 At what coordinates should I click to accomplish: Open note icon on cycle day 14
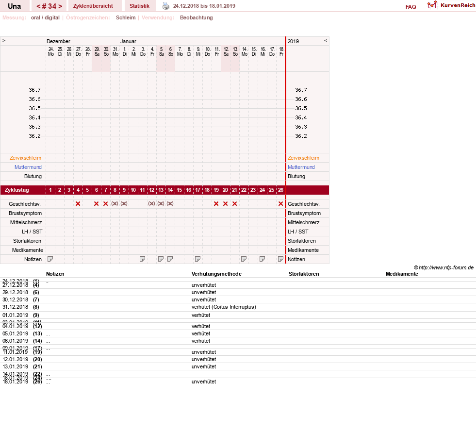click(170, 259)
